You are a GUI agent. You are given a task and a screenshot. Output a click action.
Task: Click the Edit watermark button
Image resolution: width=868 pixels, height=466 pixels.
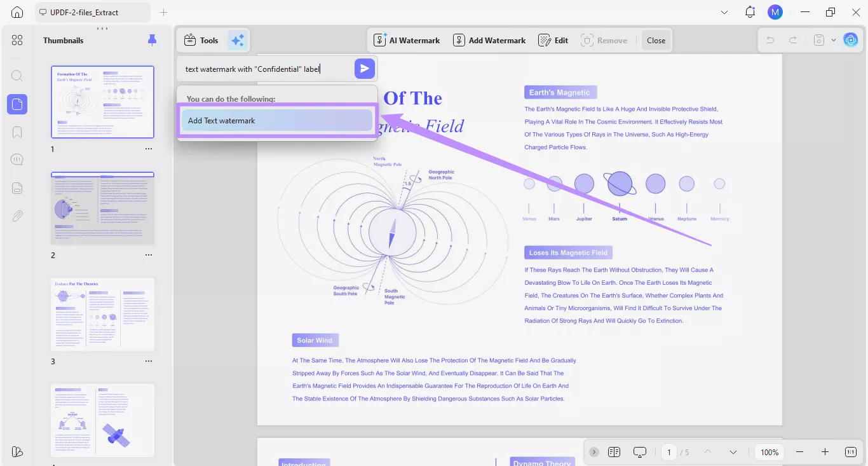[553, 40]
